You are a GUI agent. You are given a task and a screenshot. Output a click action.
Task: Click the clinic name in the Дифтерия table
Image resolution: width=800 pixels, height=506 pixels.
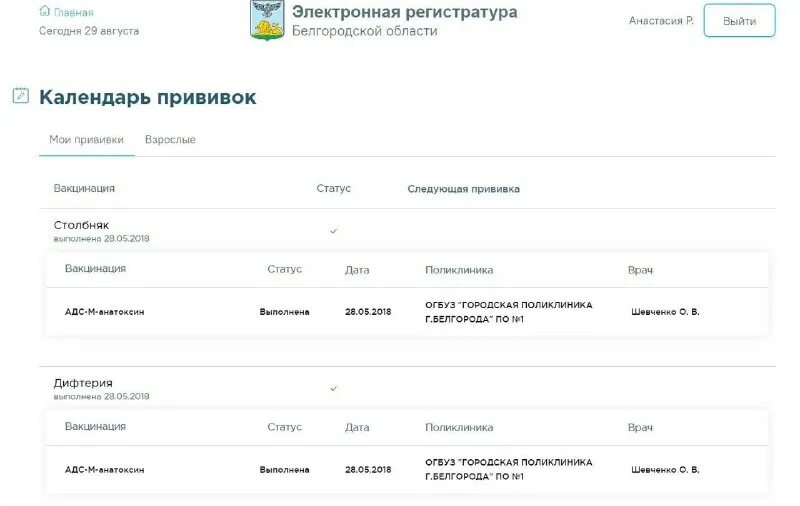pos(509,469)
